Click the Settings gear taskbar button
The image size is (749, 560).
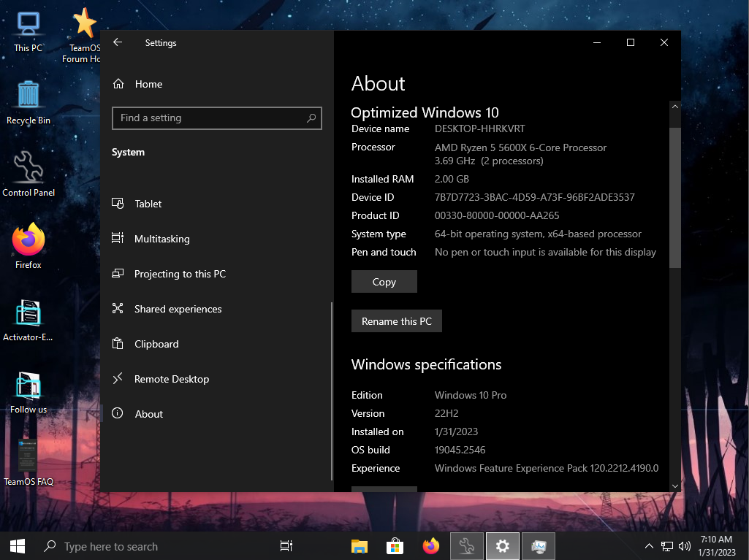pos(503,546)
